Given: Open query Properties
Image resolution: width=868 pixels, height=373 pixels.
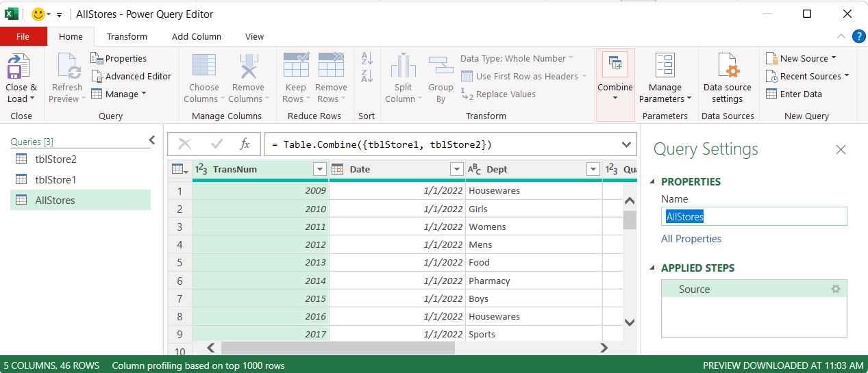Looking at the screenshot, I should (119, 58).
